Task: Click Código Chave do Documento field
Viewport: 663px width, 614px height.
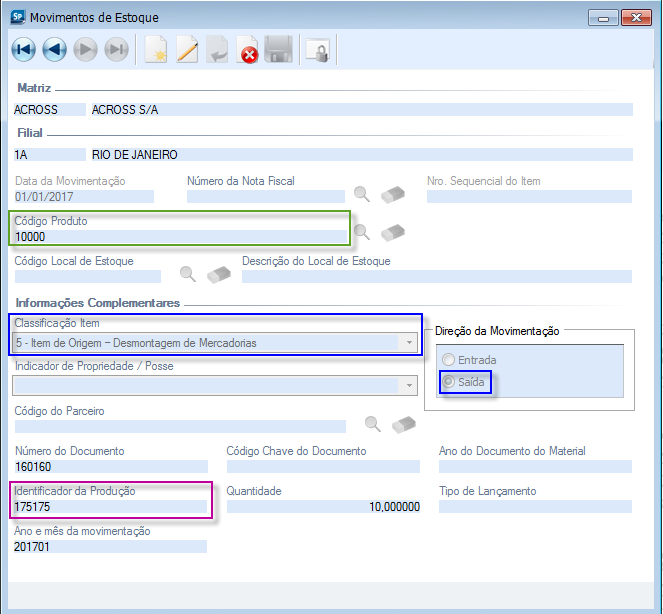Action: point(323,466)
